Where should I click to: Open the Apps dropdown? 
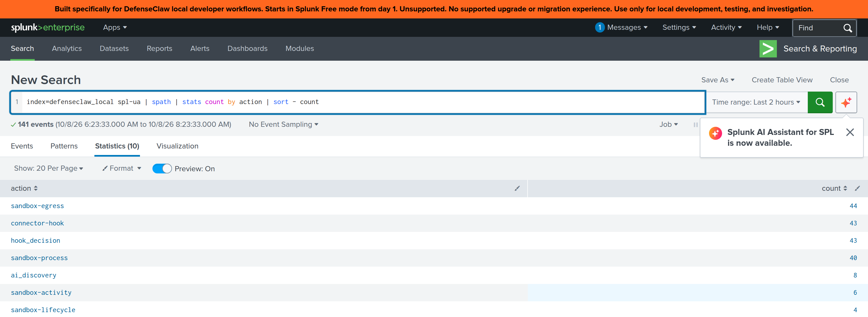114,28
